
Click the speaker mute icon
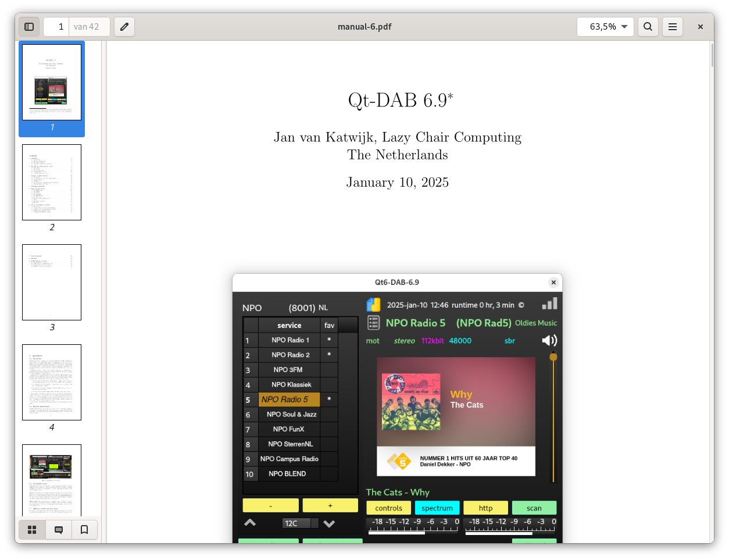tap(549, 341)
